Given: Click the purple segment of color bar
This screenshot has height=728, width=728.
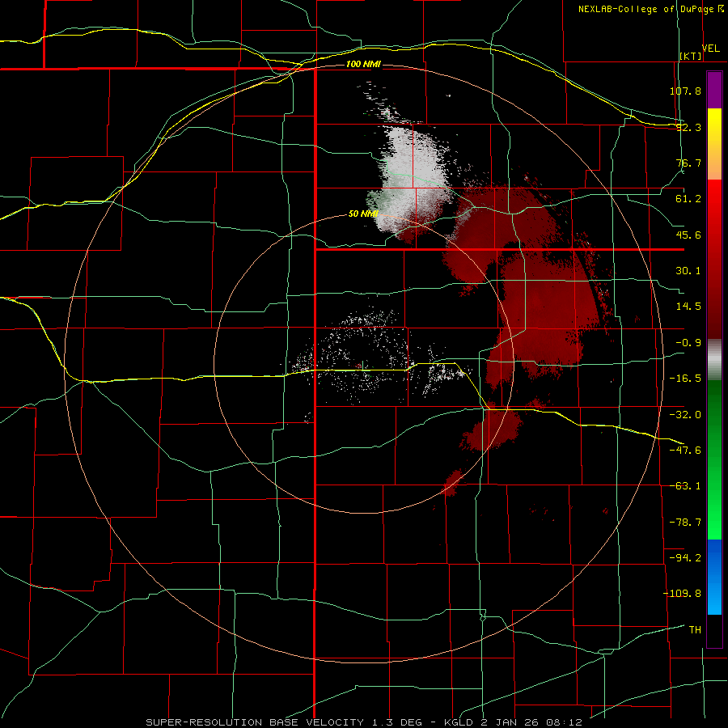Looking at the screenshot, I should [714, 90].
